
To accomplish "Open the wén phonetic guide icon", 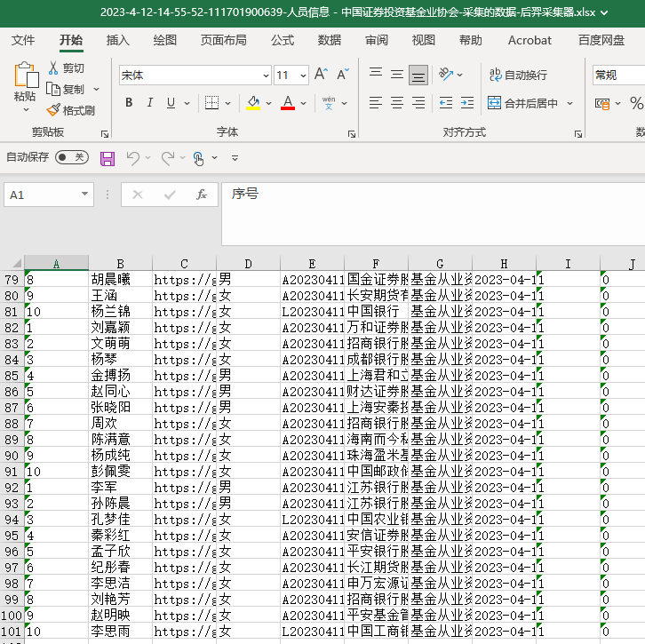I will pos(329,103).
